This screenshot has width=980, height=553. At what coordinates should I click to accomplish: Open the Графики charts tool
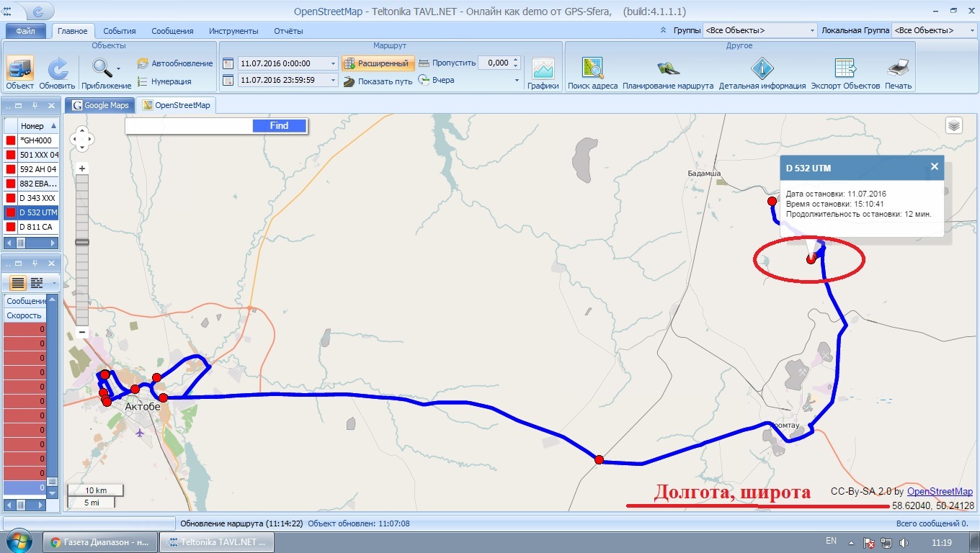543,69
